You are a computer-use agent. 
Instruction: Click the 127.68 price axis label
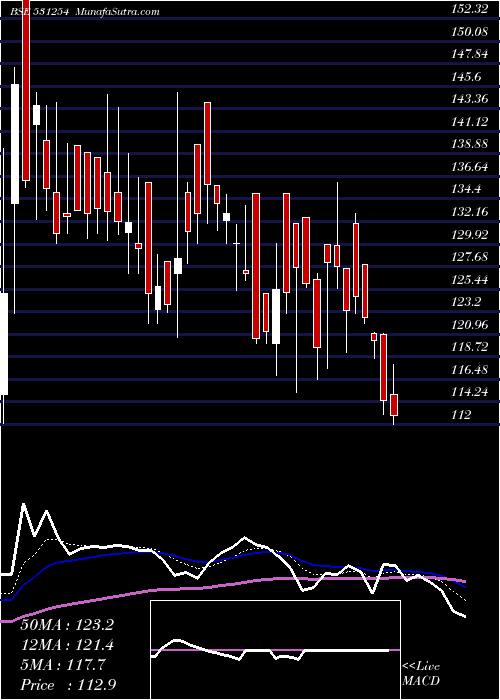coord(470,258)
